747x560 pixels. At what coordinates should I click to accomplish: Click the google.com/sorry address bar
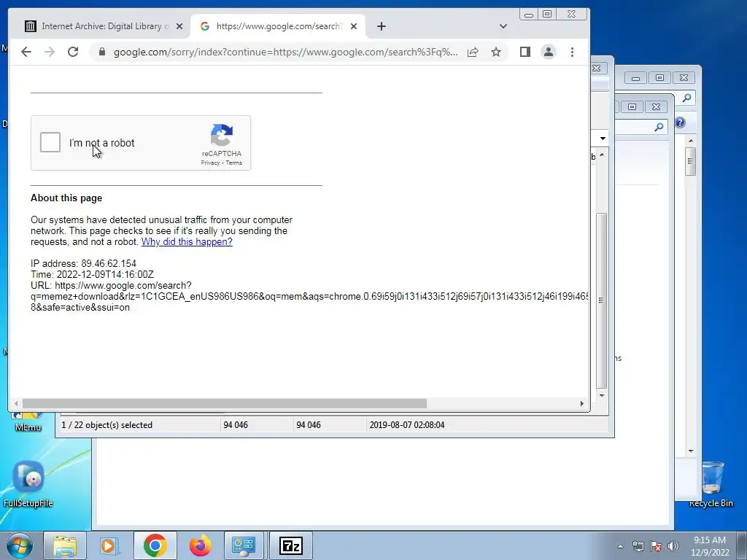pyautogui.click(x=285, y=52)
